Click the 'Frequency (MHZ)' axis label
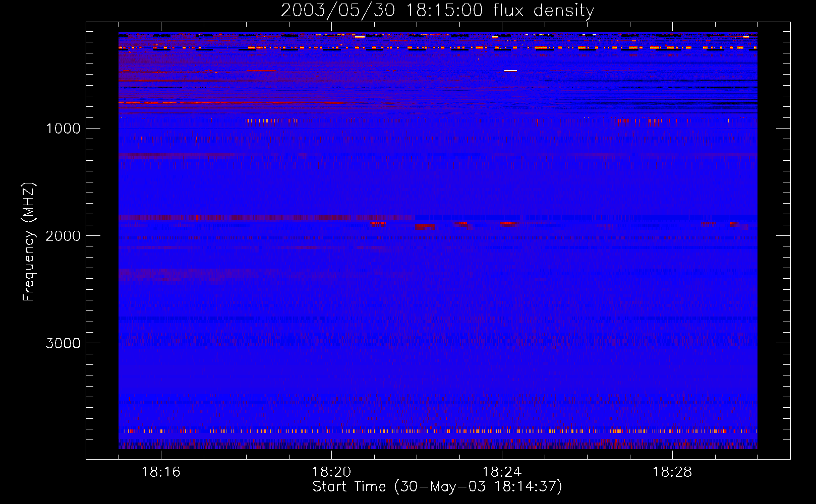This screenshot has width=816, height=504. (29, 241)
